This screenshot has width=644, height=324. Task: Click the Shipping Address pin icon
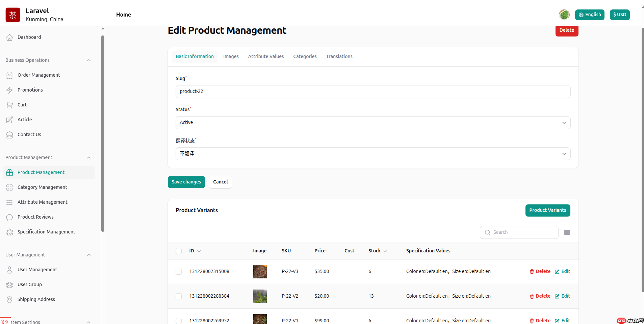click(x=9, y=300)
